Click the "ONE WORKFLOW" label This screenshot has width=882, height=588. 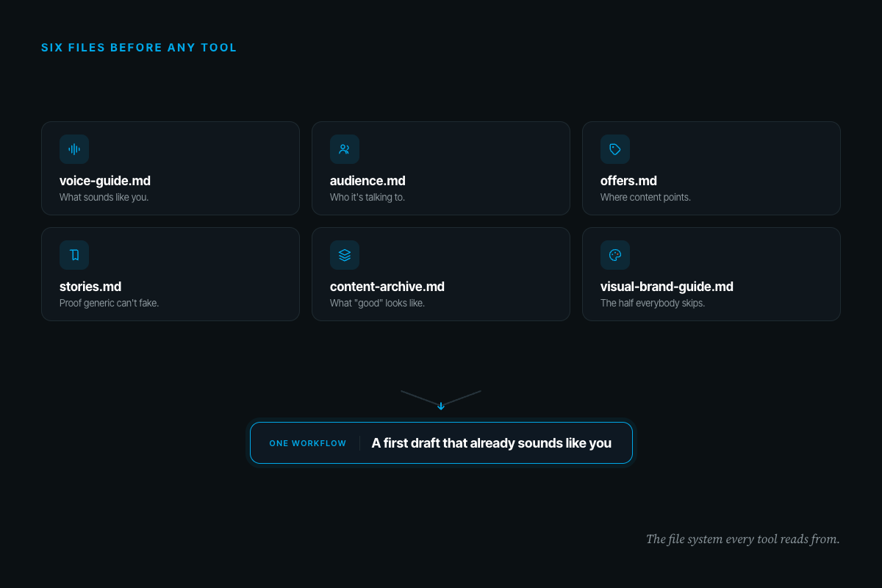tap(308, 443)
